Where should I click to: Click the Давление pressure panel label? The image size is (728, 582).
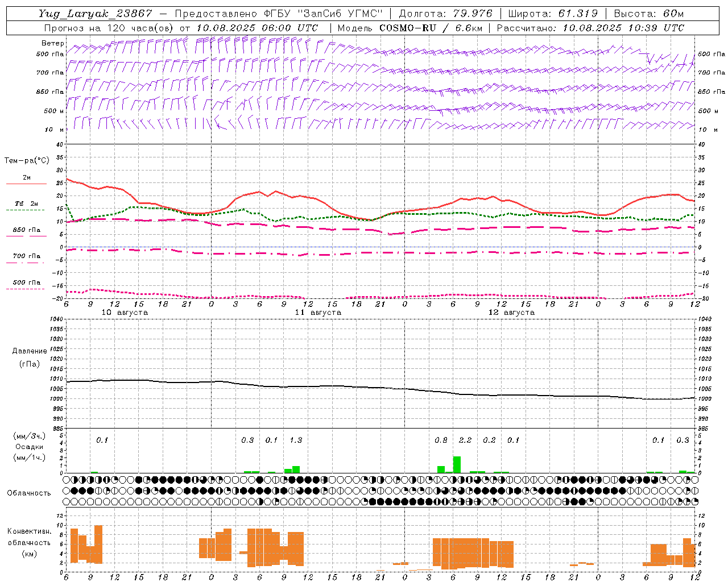coord(30,351)
